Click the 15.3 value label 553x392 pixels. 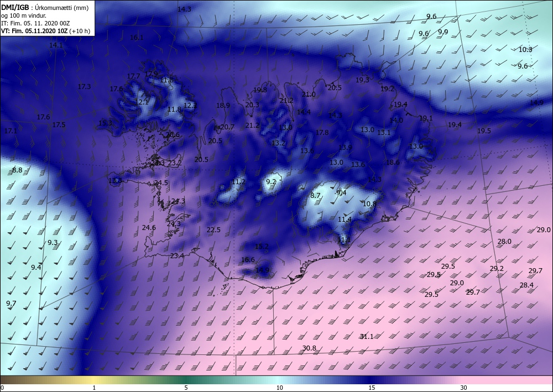(x=105, y=123)
